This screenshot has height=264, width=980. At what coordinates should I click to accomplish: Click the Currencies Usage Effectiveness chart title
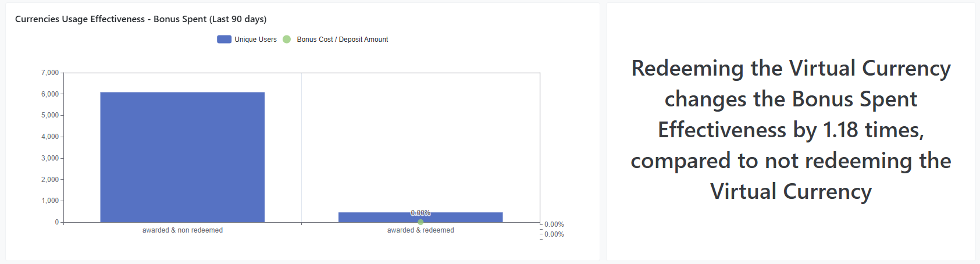pyautogui.click(x=141, y=19)
